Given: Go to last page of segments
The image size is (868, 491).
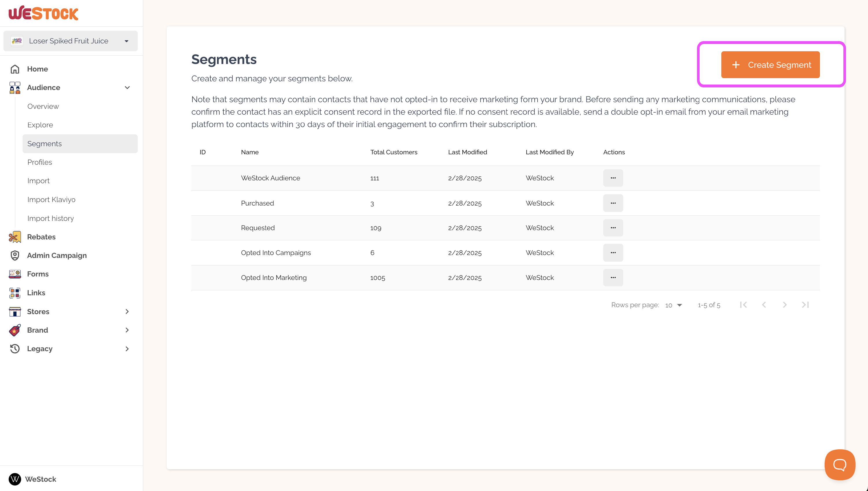Looking at the screenshot, I should [805, 305].
